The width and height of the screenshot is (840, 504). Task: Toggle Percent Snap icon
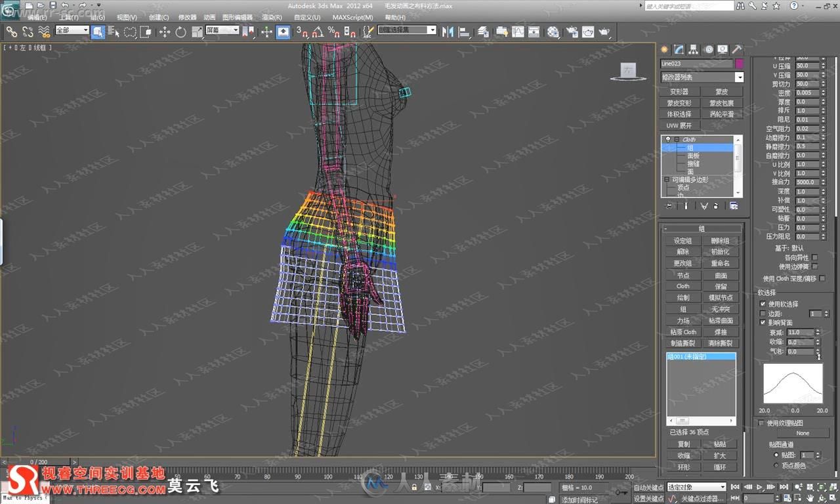click(x=333, y=31)
